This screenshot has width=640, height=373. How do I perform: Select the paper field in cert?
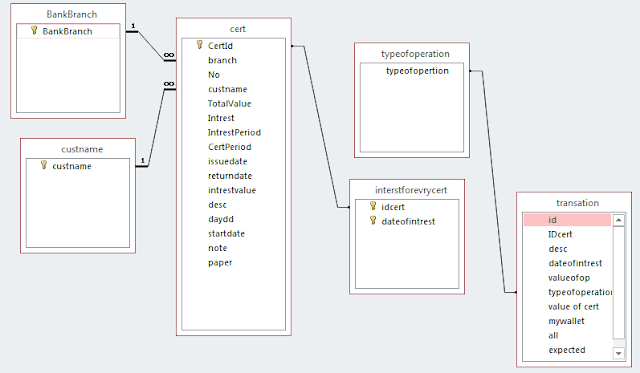tap(220, 263)
